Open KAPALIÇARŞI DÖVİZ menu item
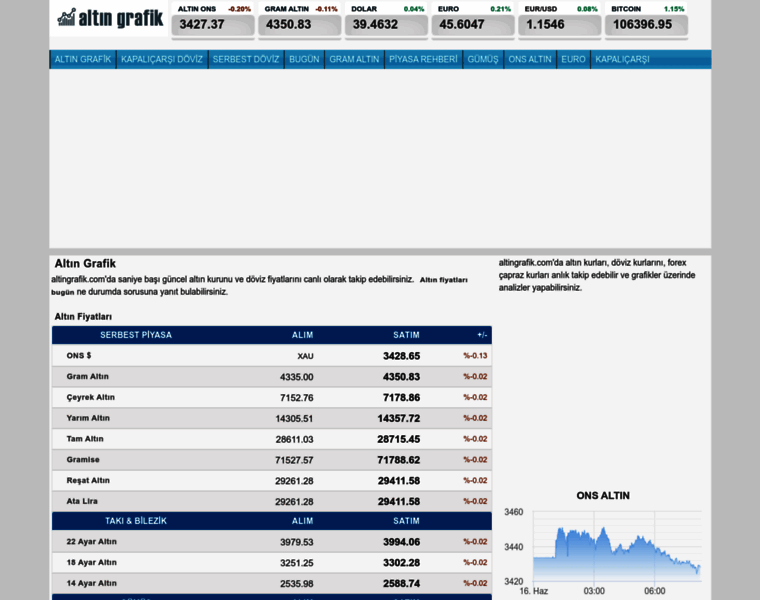760x600 pixels. click(x=162, y=59)
